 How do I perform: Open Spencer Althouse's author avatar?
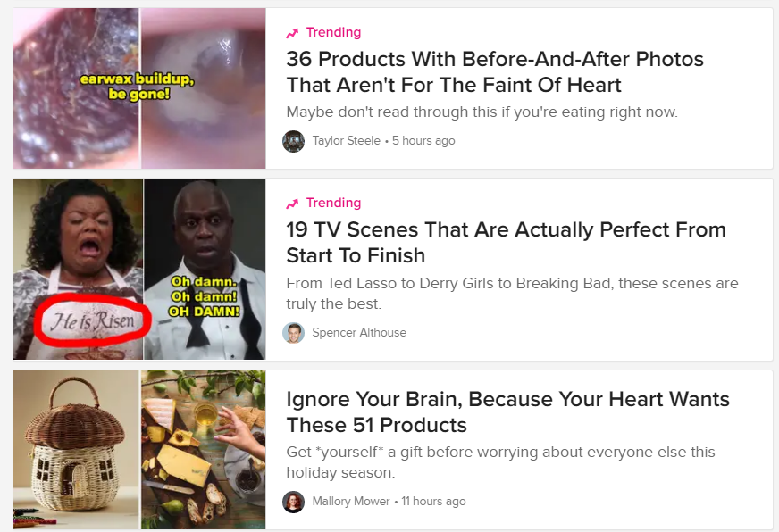(x=293, y=332)
